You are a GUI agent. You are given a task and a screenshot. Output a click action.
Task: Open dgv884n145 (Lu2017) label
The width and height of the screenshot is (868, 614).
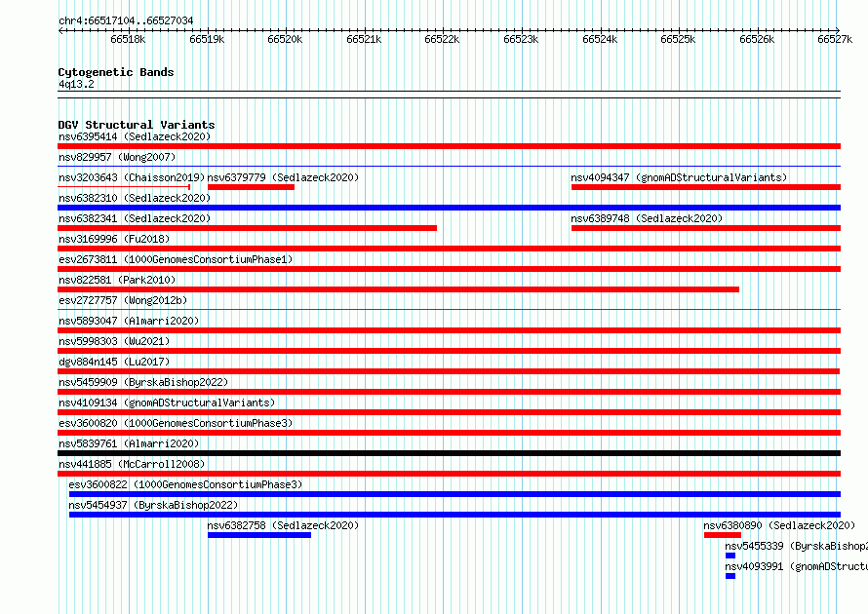click(x=114, y=362)
